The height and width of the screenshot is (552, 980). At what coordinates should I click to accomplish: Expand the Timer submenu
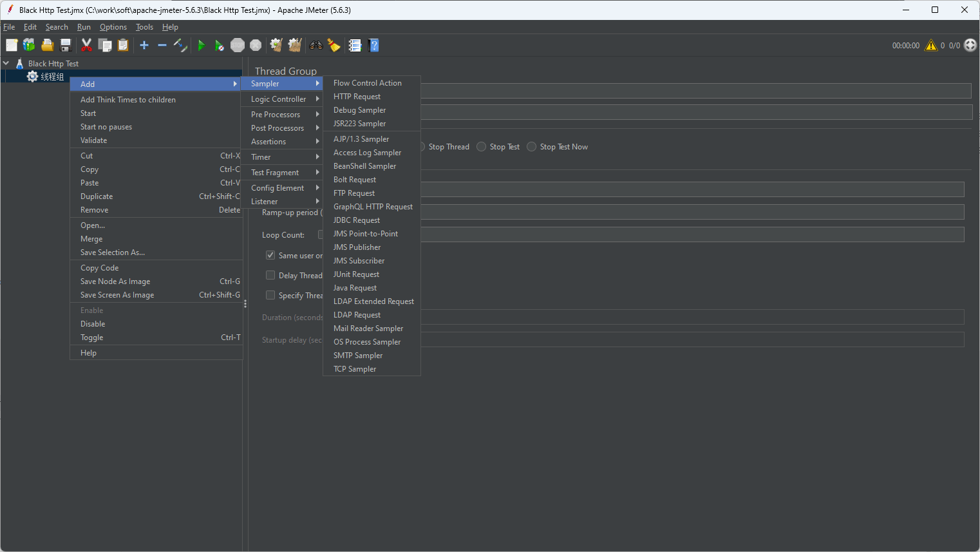click(282, 157)
